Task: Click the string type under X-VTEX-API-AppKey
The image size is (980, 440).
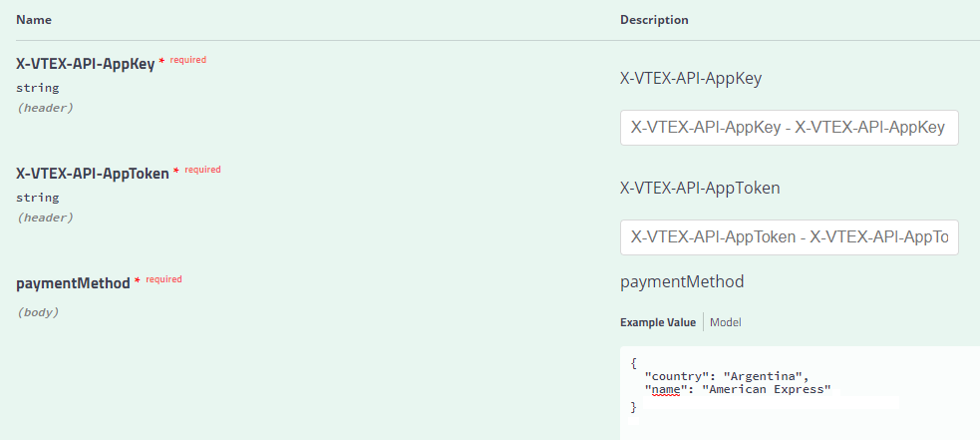Action: pyautogui.click(x=37, y=88)
